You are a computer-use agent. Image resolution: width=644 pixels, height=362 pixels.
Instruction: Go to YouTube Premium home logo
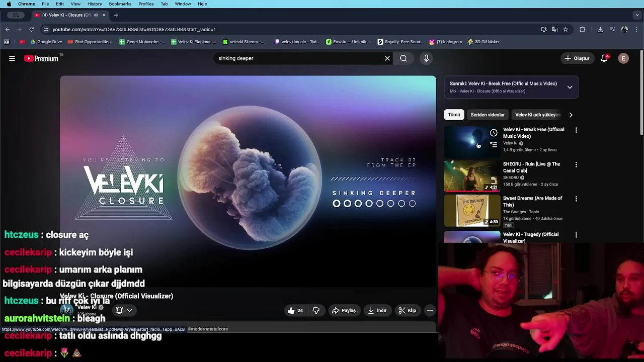click(x=41, y=58)
